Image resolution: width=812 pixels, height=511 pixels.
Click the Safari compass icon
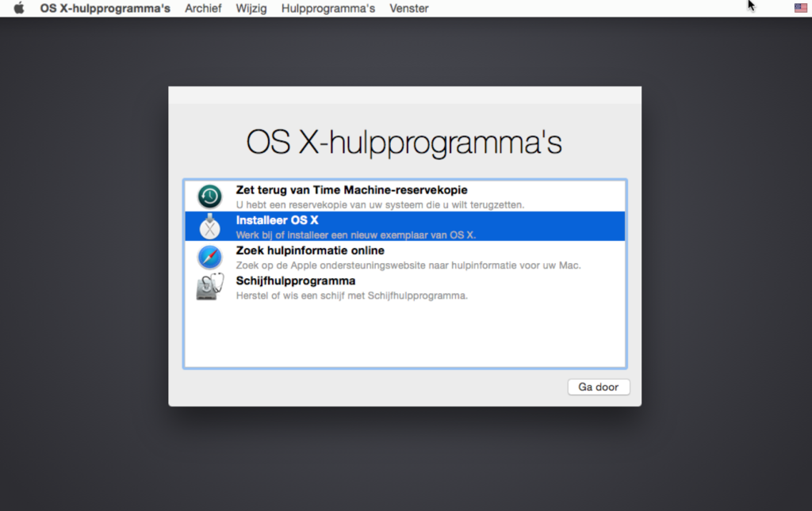[x=209, y=257]
